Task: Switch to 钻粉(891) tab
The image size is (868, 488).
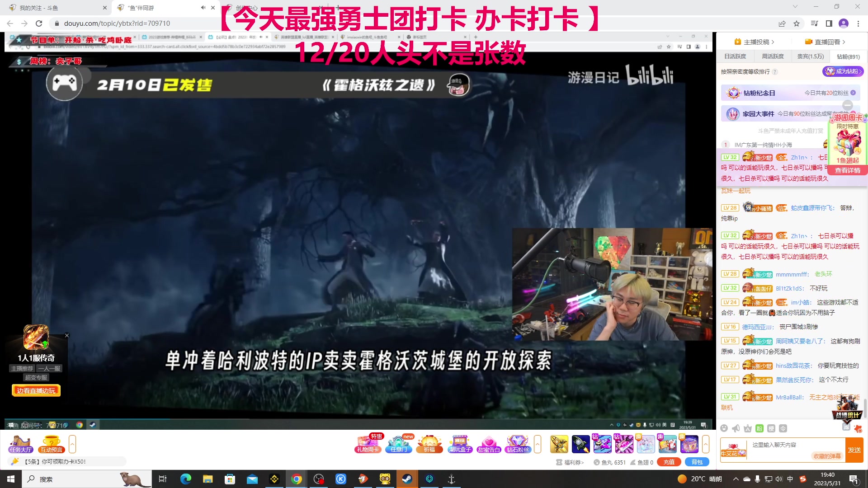Action: click(x=848, y=56)
